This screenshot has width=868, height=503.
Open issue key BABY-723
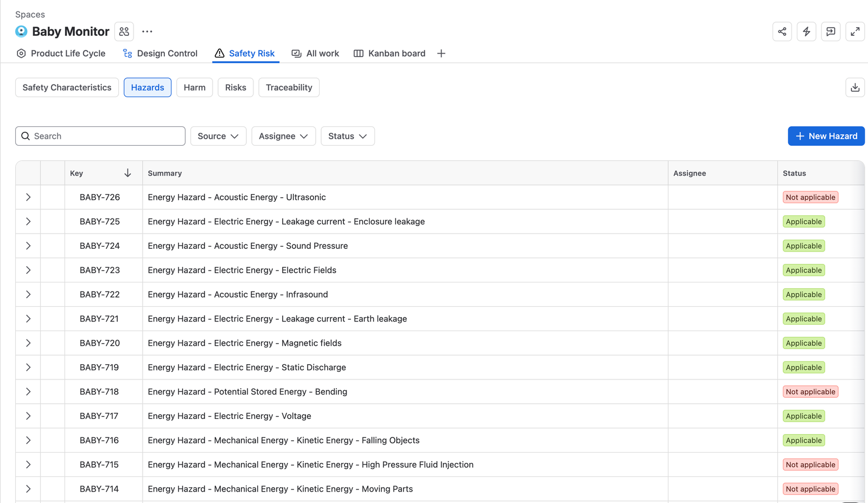pyautogui.click(x=100, y=270)
